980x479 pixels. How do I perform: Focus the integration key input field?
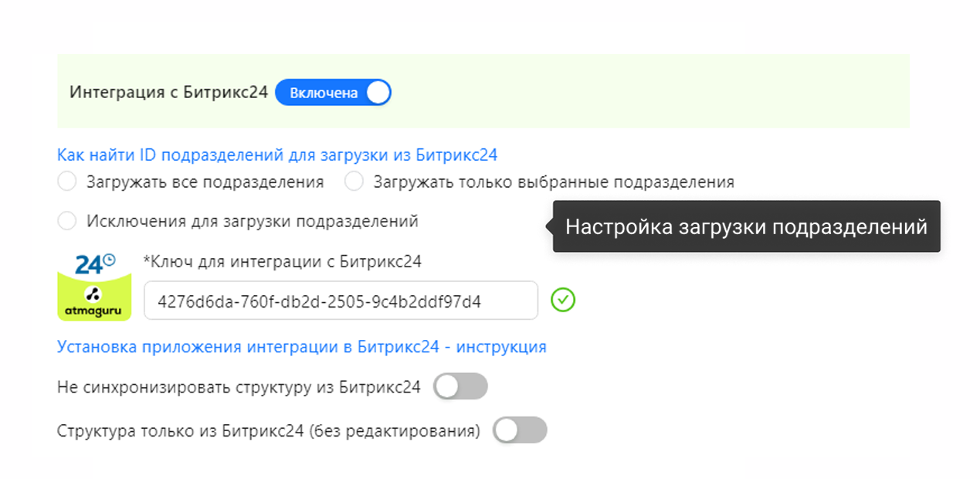click(x=341, y=301)
